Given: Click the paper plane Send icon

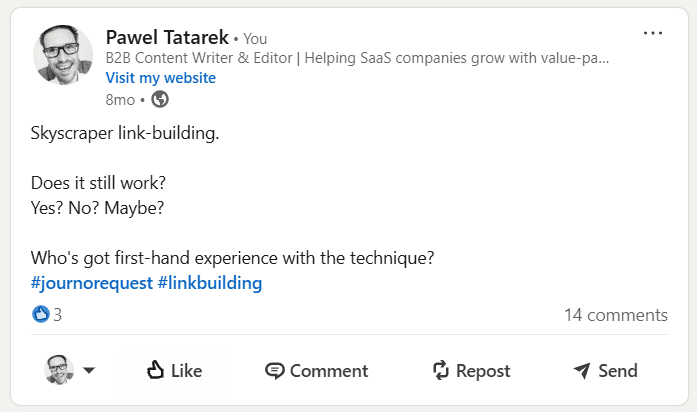Looking at the screenshot, I should (x=582, y=370).
